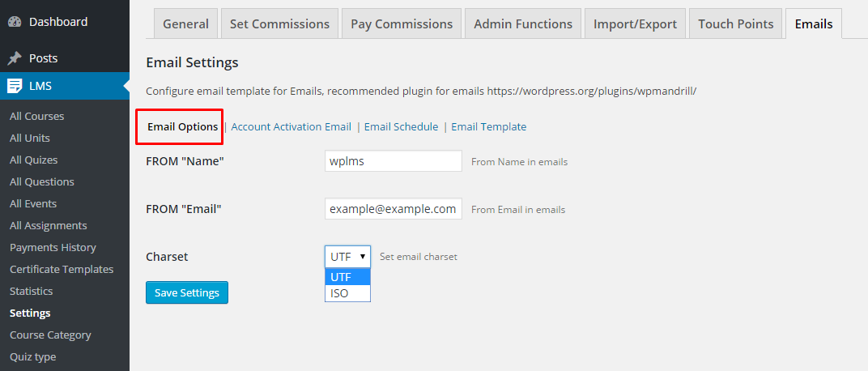Viewport: 868px width, 371px height.
Task: Choose ISO from the Charset list
Action: (x=347, y=293)
